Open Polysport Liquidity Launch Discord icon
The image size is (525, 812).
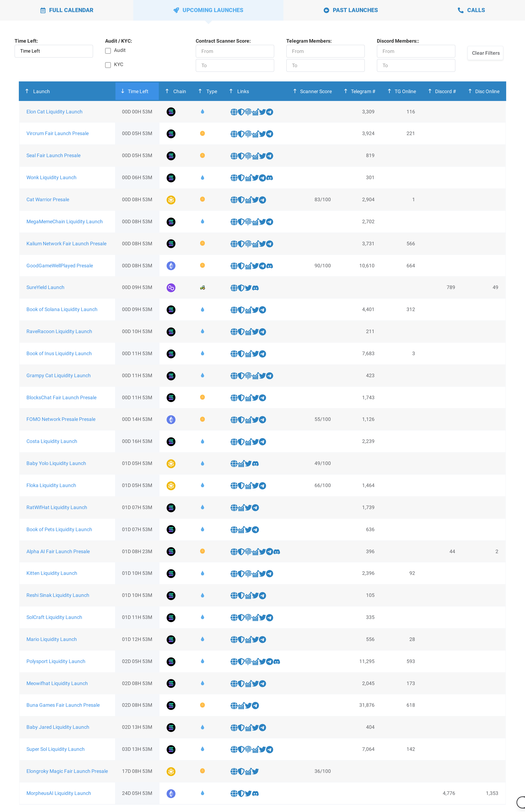point(277,662)
